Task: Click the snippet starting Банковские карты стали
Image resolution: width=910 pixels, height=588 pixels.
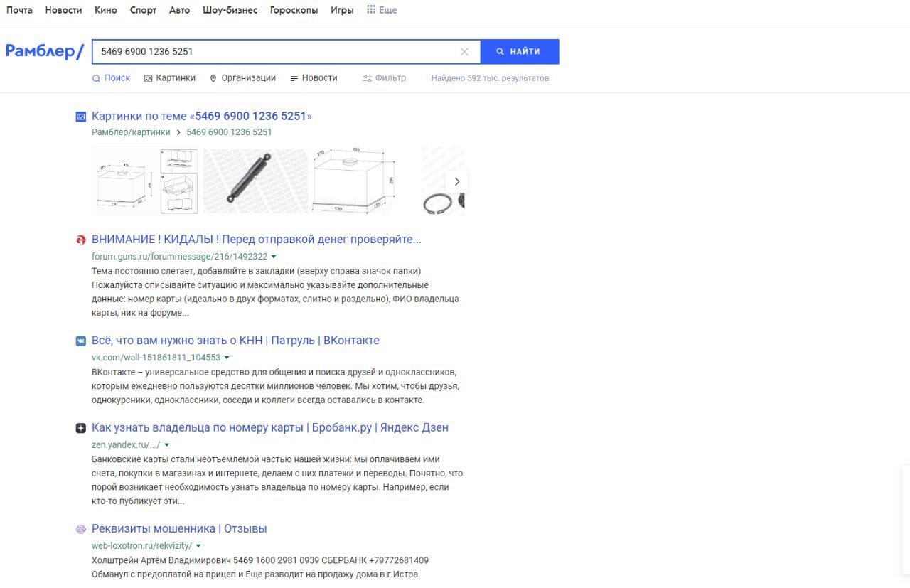Action: (x=277, y=480)
